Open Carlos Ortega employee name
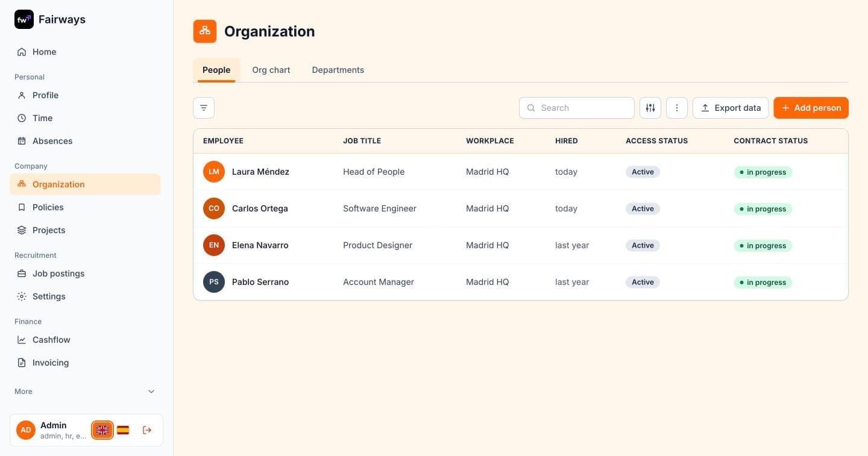 tap(260, 208)
